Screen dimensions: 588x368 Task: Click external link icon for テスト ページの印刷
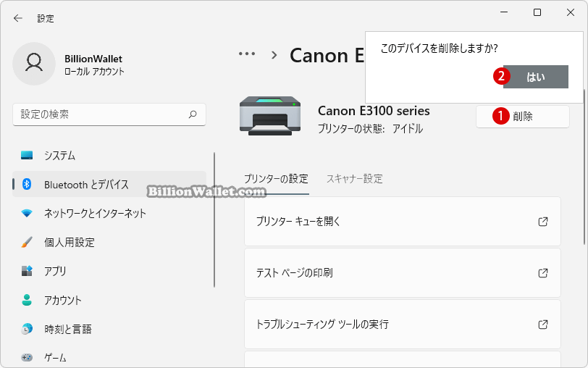pyautogui.click(x=543, y=272)
